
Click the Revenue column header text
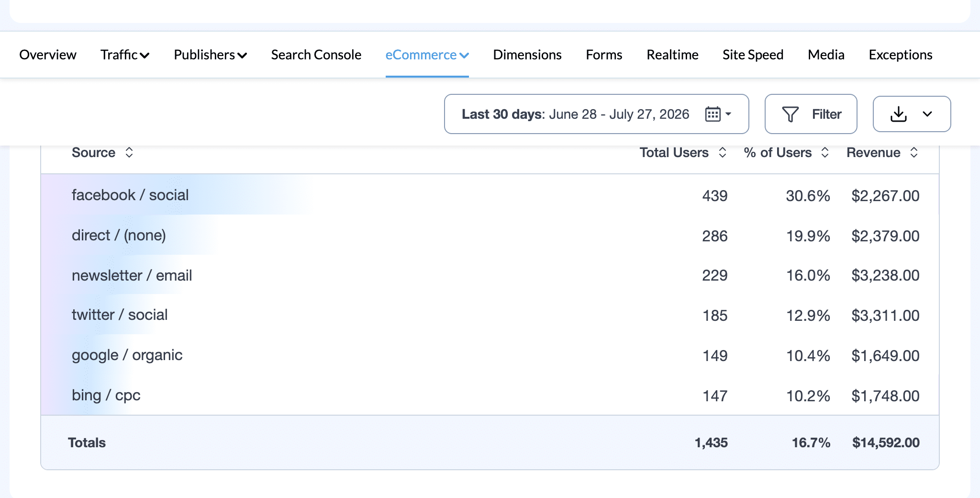(x=873, y=152)
